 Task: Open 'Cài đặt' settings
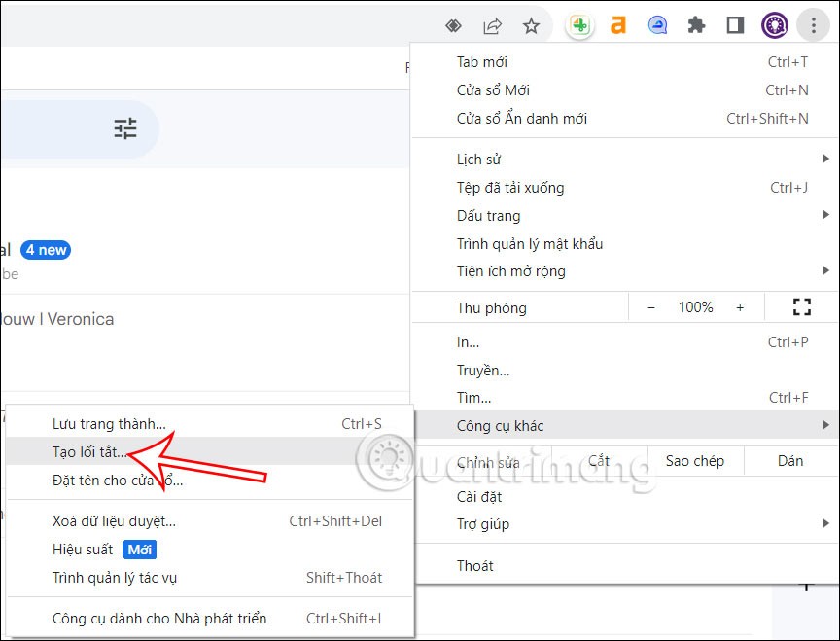pos(624,497)
